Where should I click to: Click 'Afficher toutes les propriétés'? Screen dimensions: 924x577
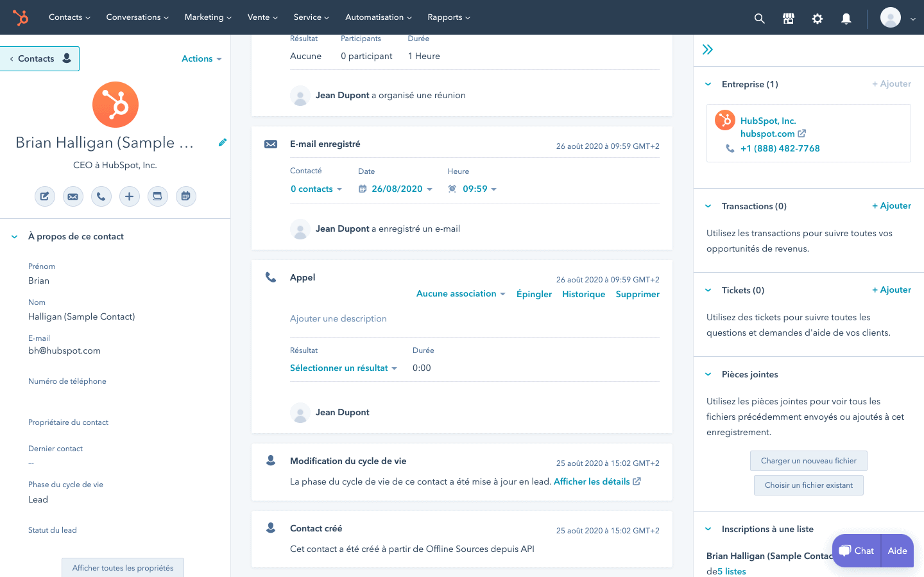point(123,567)
